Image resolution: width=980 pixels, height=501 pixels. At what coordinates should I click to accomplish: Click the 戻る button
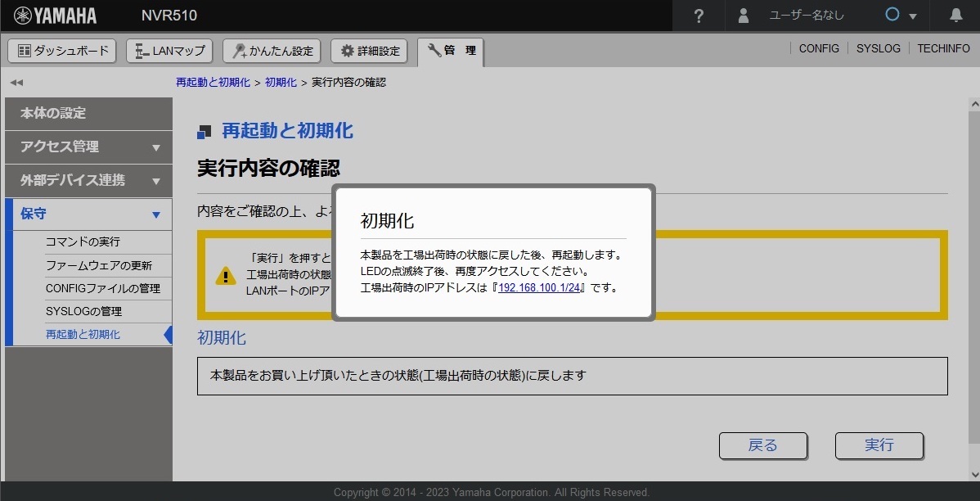[763, 445]
